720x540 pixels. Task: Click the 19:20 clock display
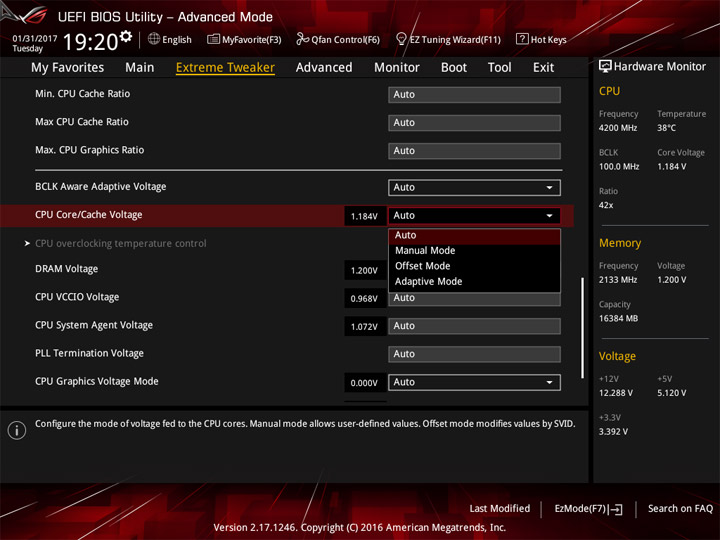(90, 42)
